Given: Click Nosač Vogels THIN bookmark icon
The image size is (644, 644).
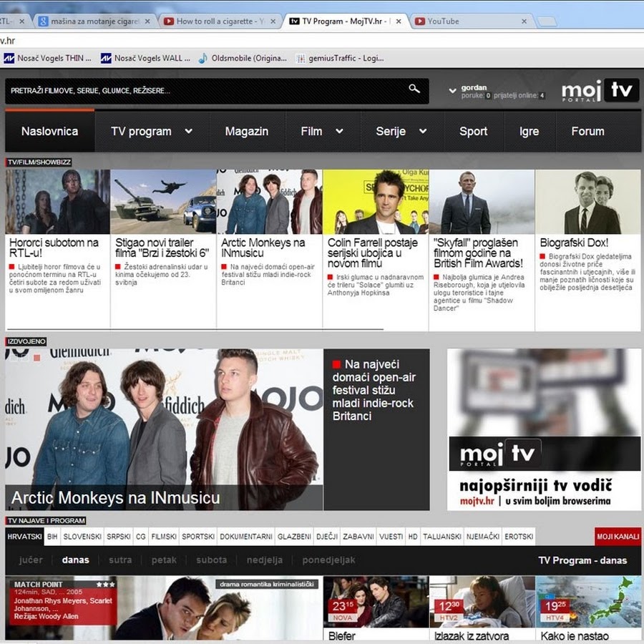Looking at the screenshot, I should tap(9, 59).
